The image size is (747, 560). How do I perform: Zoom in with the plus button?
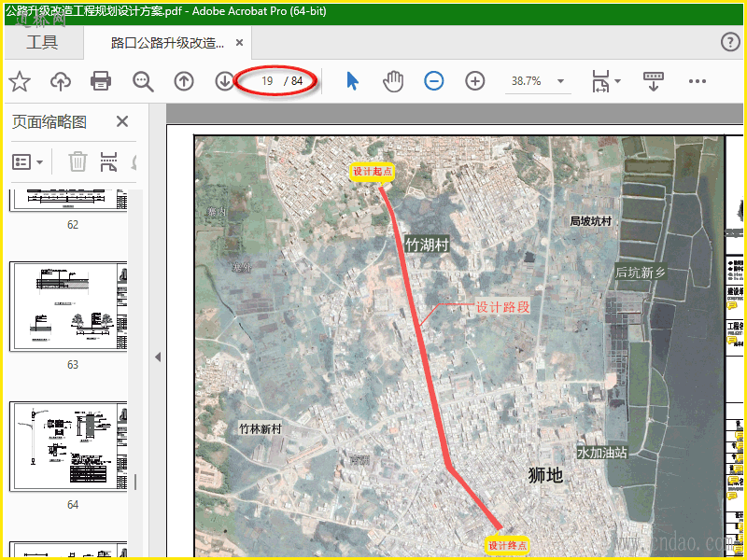(475, 81)
